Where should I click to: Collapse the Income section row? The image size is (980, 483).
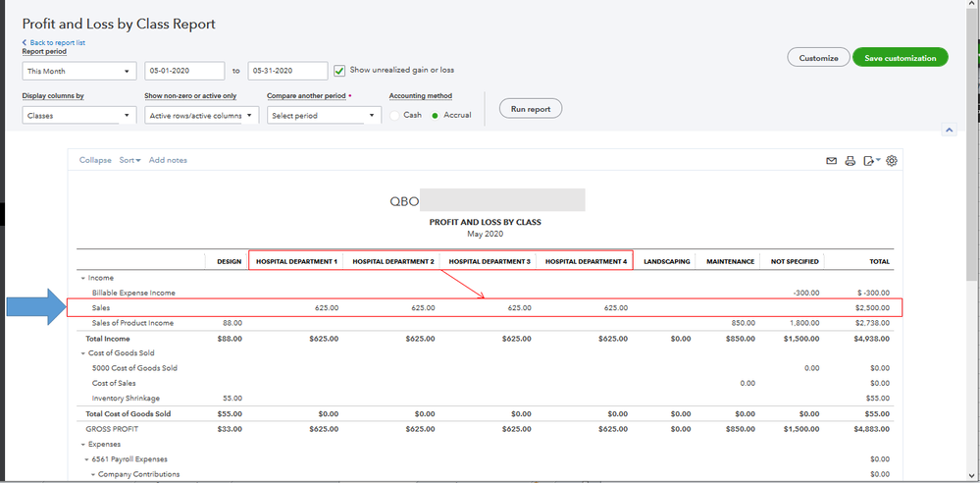(x=82, y=279)
